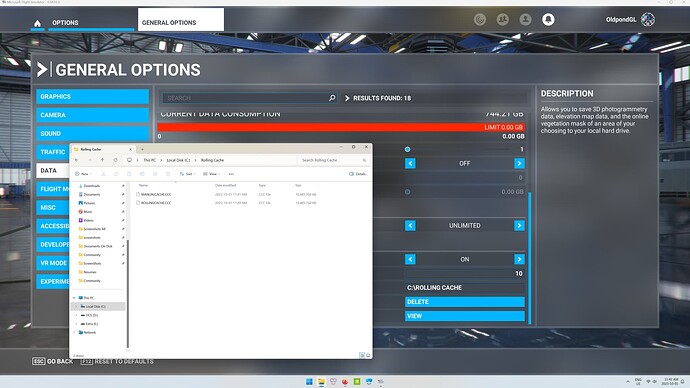
Task: Click the cut scissors icon in Explorer toolbar
Action: (103, 174)
